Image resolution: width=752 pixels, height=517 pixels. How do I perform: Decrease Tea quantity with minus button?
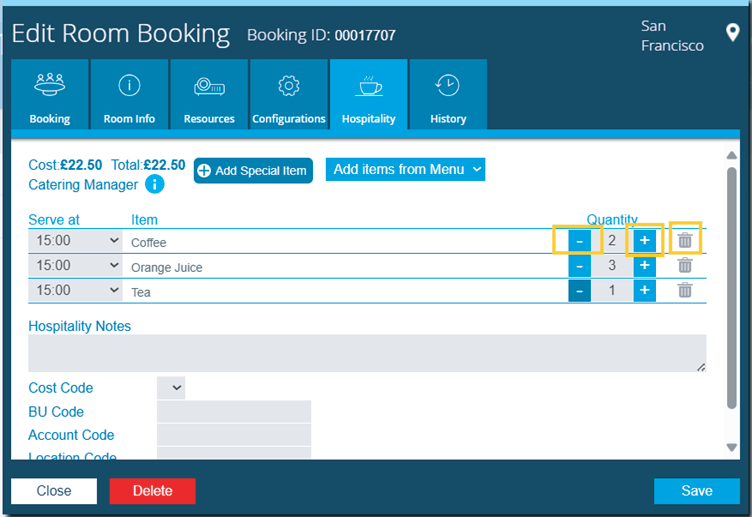pyautogui.click(x=580, y=291)
